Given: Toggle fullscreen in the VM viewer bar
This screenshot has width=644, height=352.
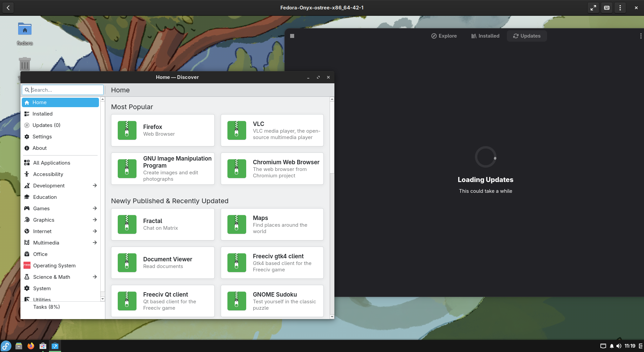Looking at the screenshot, I should (593, 8).
